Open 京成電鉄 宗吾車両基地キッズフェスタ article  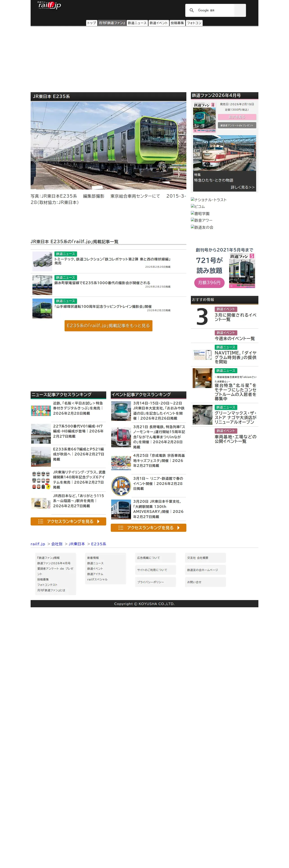point(159,460)
